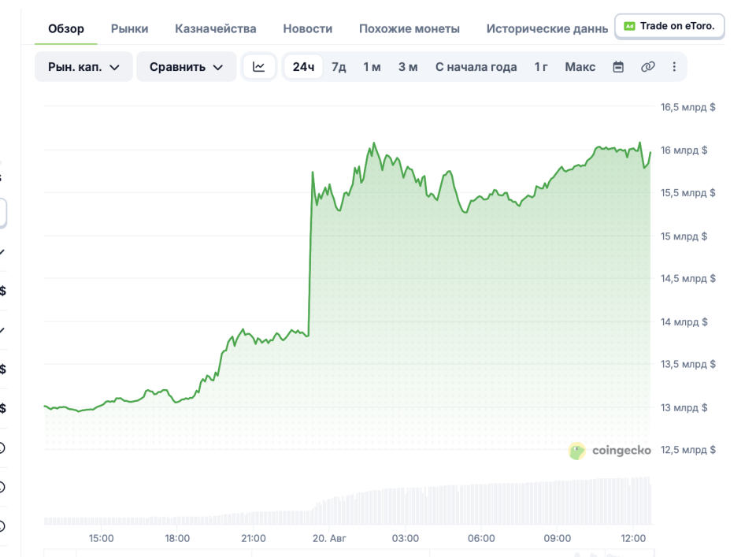The image size is (756, 557).
Task: Switch to the Новости tab
Action: click(x=308, y=28)
